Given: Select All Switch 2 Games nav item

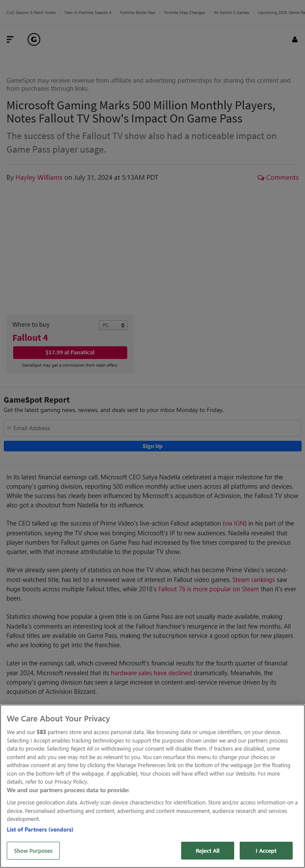Looking at the screenshot, I should [x=231, y=13].
